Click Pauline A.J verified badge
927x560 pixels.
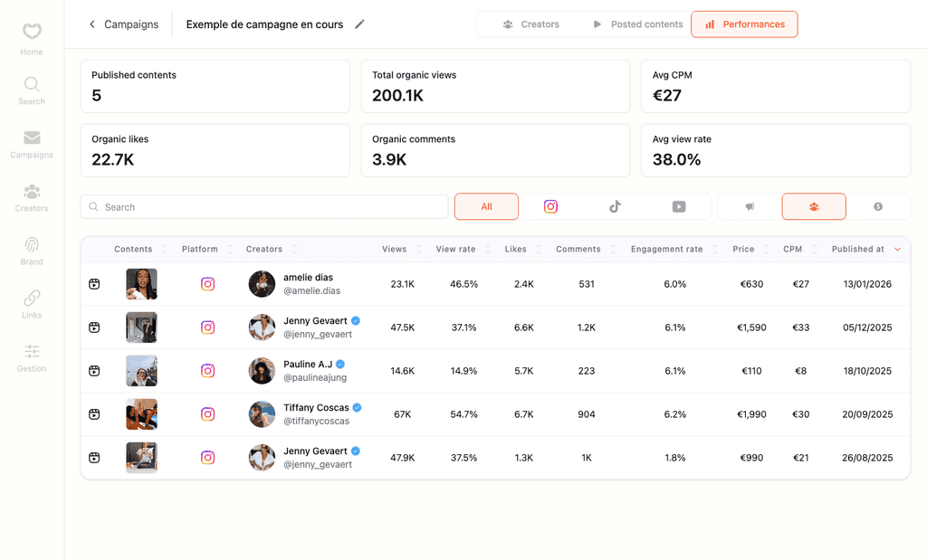click(340, 365)
